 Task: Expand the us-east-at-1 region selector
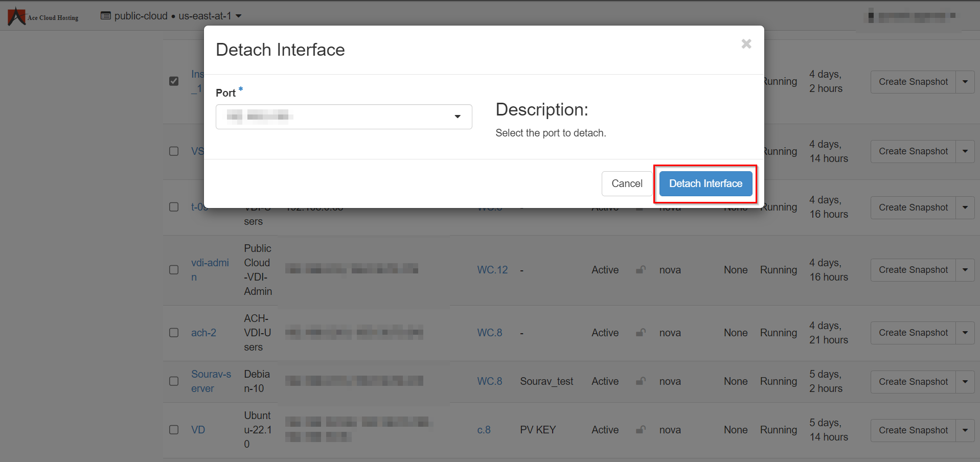coord(210,15)
